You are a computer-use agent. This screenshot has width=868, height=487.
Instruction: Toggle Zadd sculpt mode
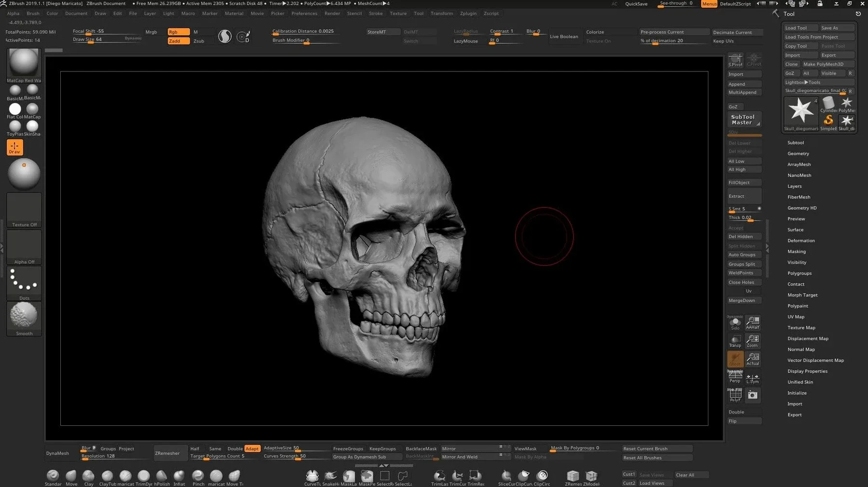click(x=178, y=41)
